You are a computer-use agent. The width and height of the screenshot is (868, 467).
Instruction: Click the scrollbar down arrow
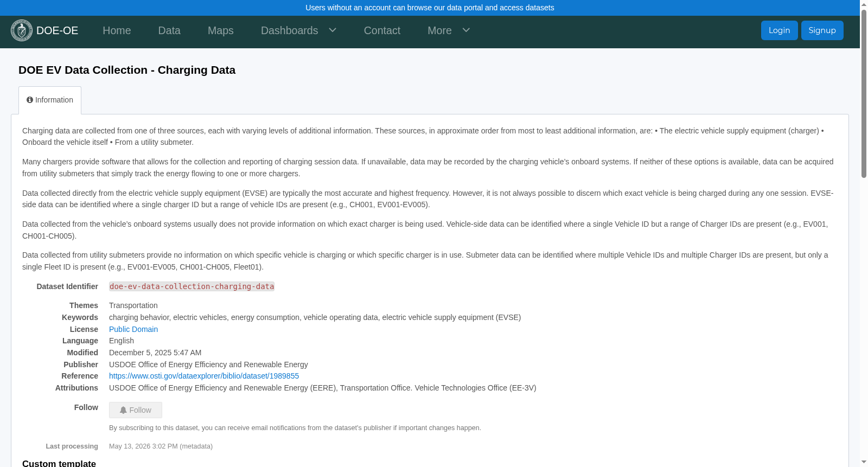(864, 462)
